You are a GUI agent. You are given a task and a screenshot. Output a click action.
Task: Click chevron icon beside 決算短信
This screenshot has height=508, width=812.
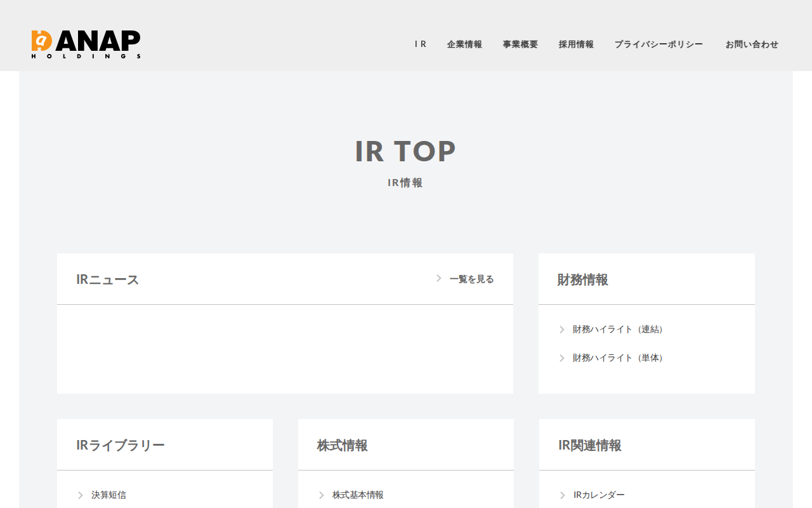[x=80, y=495]
